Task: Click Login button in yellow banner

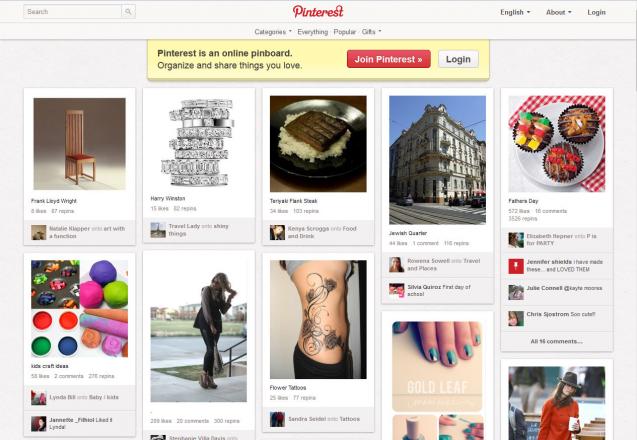Action: pyautogui.click(x=458, y=59)
